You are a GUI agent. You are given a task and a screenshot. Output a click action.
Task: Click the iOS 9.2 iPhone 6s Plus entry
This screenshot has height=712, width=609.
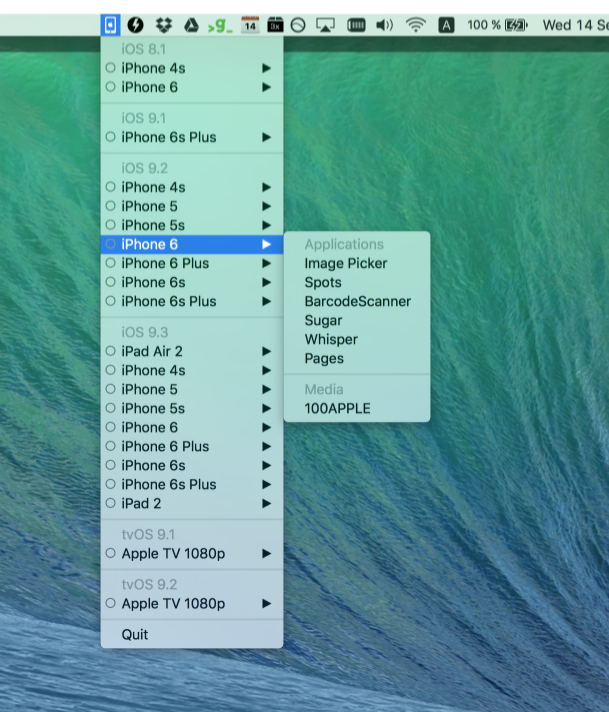(x=192, y=302)
